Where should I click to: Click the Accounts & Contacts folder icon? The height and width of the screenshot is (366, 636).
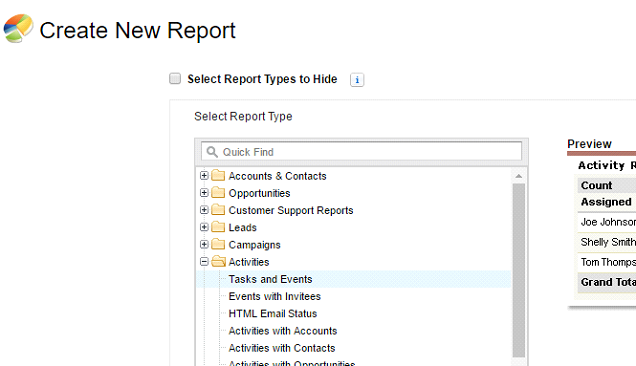(x=218, y=175)
